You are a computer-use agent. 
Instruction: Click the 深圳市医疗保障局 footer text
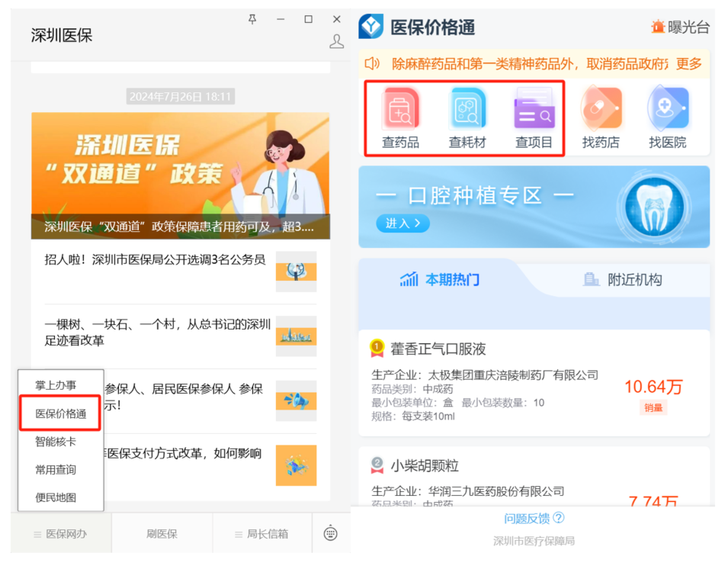534,541
